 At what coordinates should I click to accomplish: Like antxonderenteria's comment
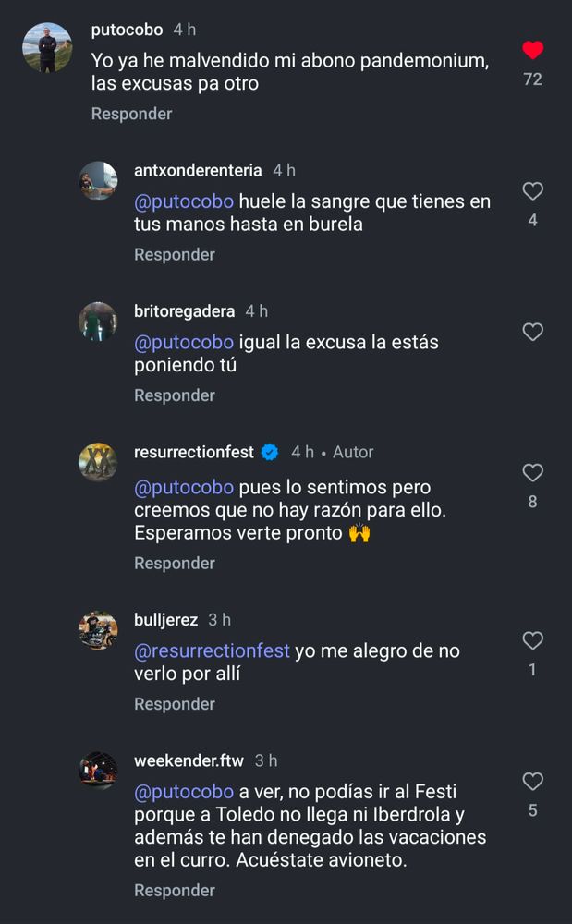(533, 191)
